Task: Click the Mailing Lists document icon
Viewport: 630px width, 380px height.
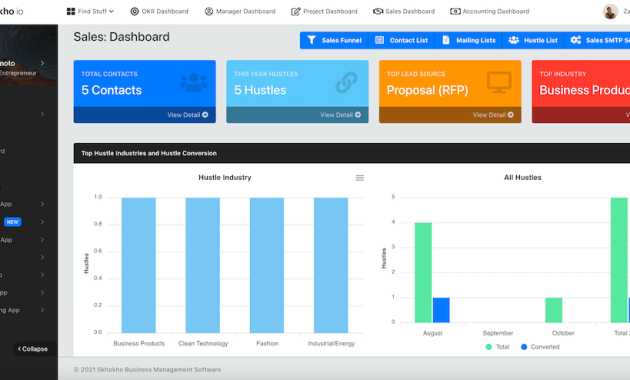Action: pos(446,40)
